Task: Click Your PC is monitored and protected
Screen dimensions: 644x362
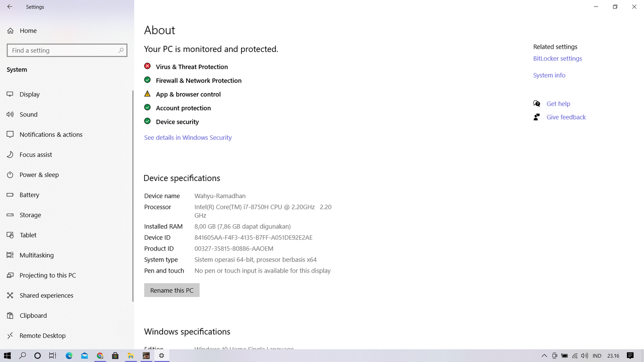Action: click(211, 49)
